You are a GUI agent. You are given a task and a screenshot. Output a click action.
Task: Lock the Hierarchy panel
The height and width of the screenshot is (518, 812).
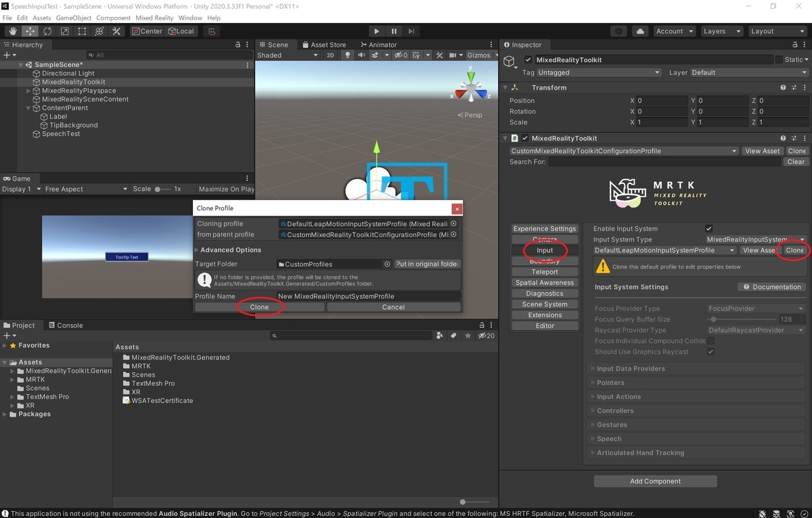[x=238, y=45]
